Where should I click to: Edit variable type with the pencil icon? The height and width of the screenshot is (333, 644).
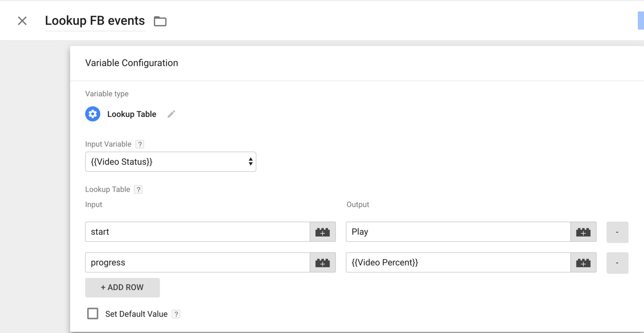(x=171, y=114)
